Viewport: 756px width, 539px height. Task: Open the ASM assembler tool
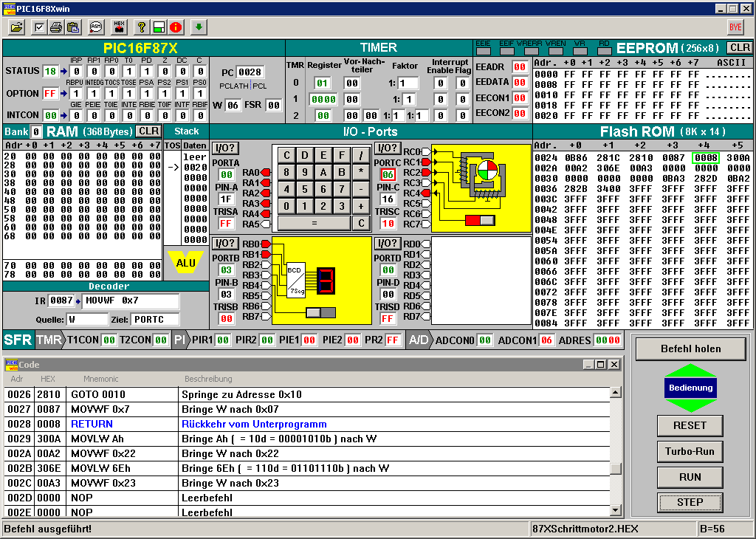pos(96,27)
